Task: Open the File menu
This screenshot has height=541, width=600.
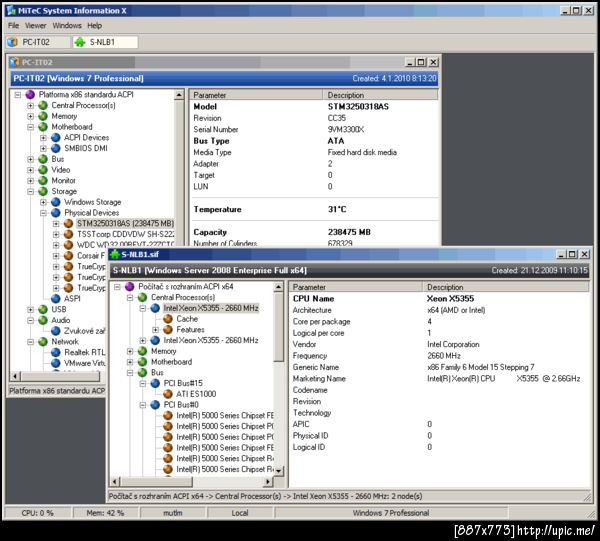Action: tap(13, 26)
